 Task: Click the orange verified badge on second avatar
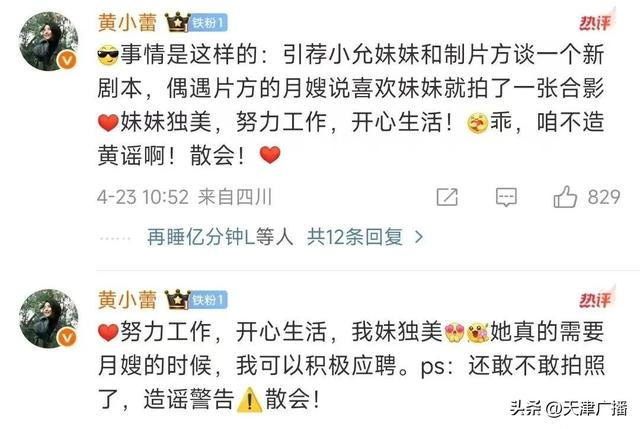[67, 338]
